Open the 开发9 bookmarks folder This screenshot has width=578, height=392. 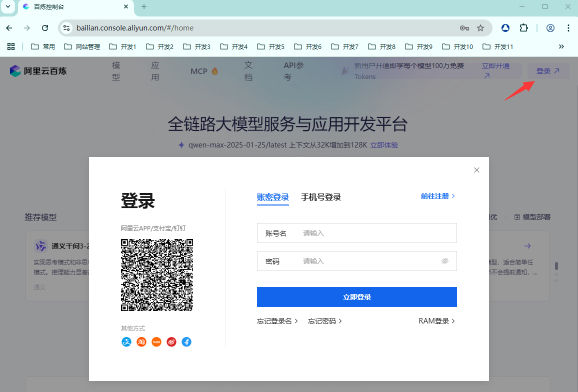click(419, 46)
